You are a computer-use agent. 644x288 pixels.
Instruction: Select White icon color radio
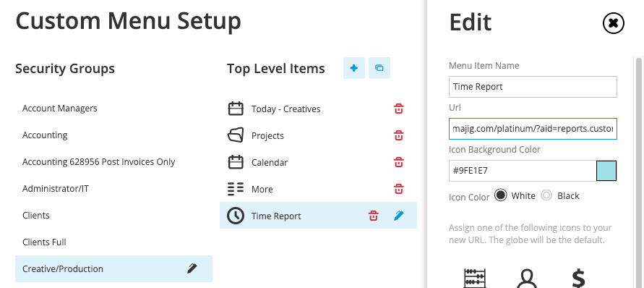(x=501, y=195)
